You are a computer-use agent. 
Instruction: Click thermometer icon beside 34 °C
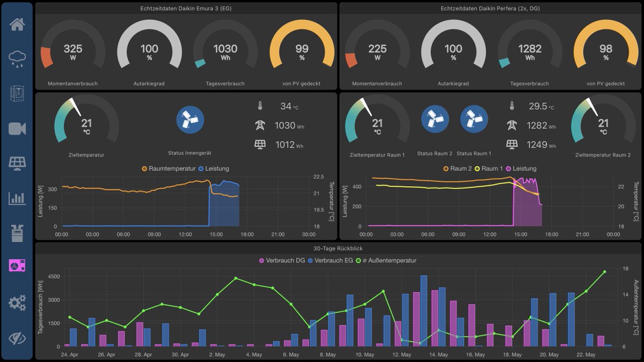coord(260,106)
